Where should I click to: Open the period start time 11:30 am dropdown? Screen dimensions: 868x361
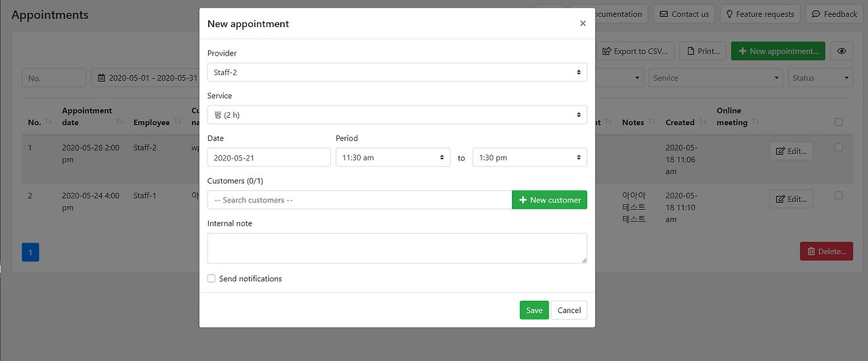[x=393, y=158]
